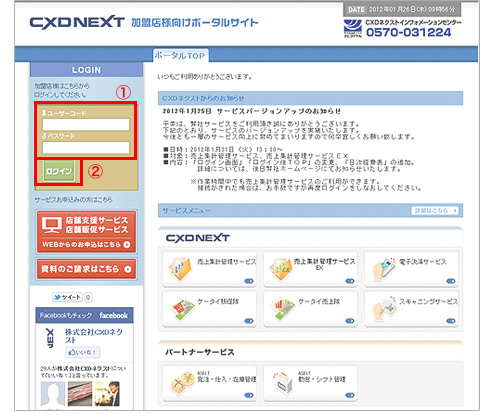Click the Telephone Navi icon beside the phone number
The height and width of the screenshot is (414, 500).
pyautogui.click(x=352, y=28)
